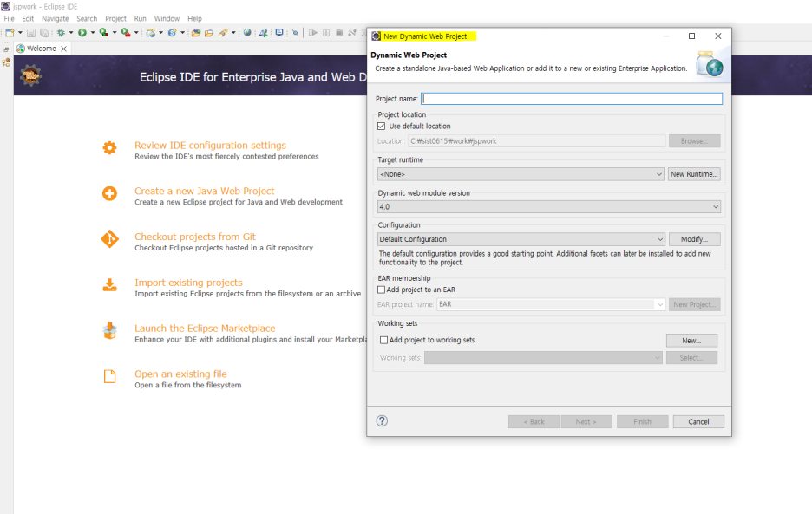
Task: Click the Modify... configuration button
Action: [x=694, y=239]
